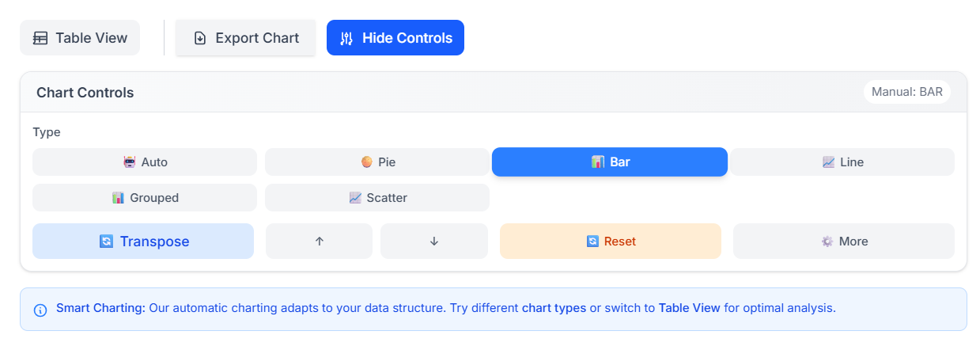
Task: Click the Reset button's refresh icon
Action: pos(592,242)
